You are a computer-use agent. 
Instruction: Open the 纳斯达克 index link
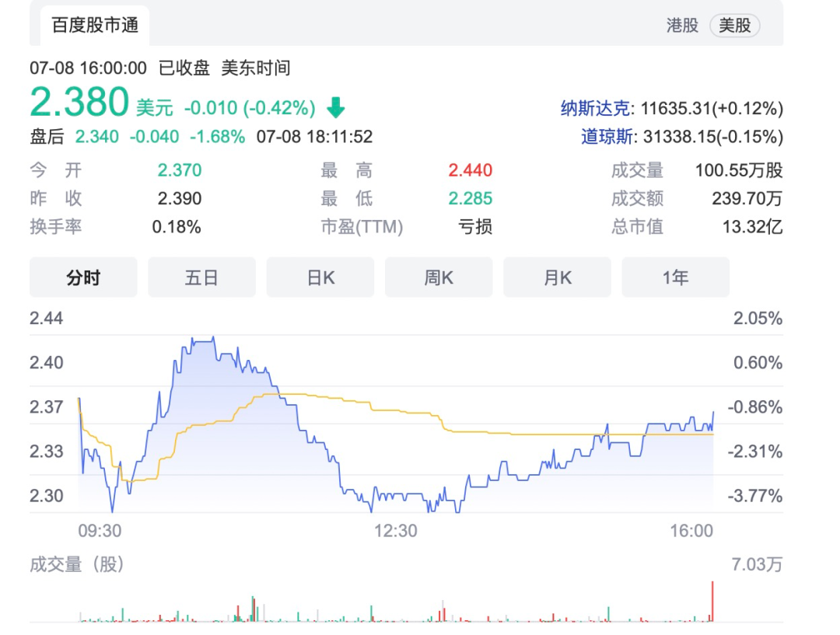click(x=597, y=108)
